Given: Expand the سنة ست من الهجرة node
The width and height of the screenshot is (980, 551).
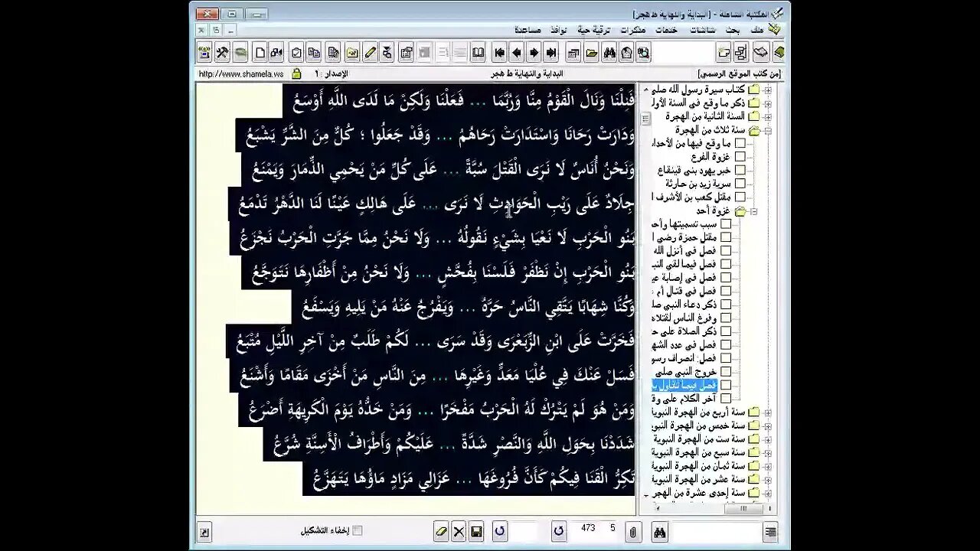Looking at the screenshot, I should coord(768,439).
